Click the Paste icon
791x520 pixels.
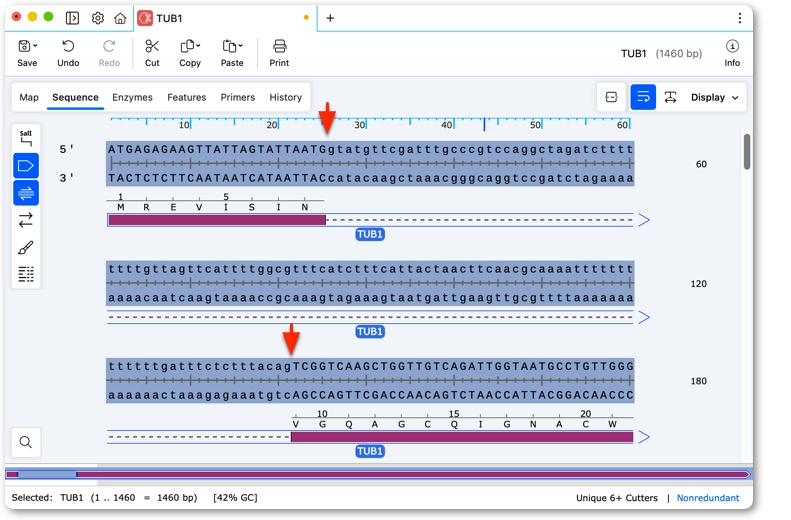tap(229, 46)
